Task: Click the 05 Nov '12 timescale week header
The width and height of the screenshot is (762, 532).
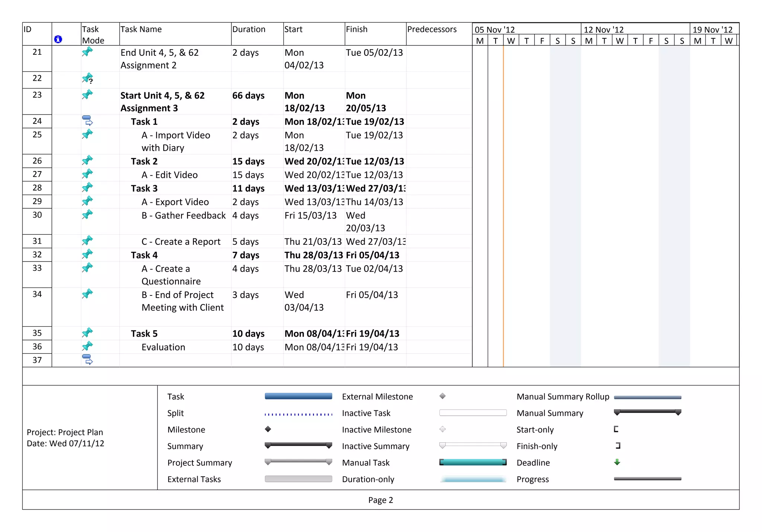Action: (x=526, y=29)
